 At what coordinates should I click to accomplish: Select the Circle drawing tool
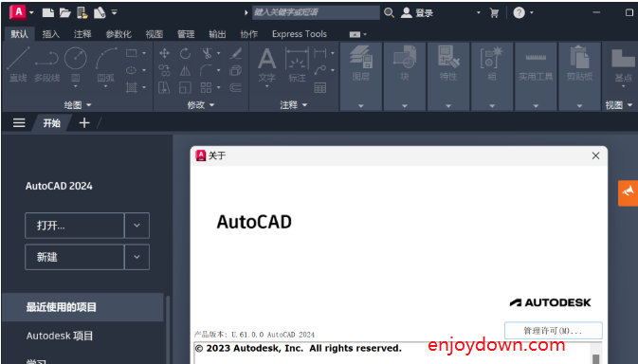(x=76, y=64)
